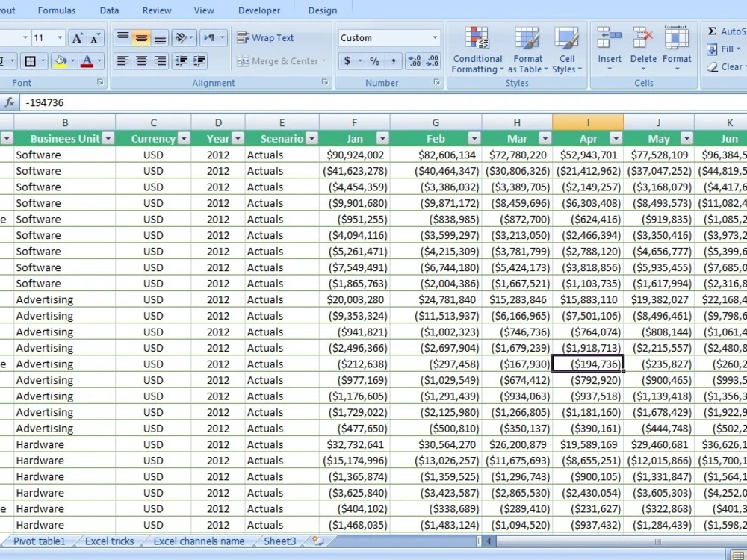747x560 pixels.
Task: Open the accounting format dropdown arrow
Action: pos(360,61)
